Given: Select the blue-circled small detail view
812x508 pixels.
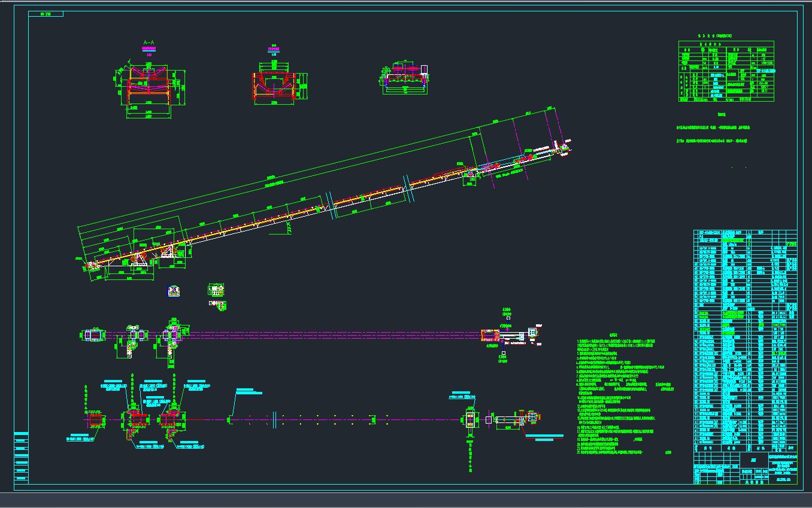Looking at the screenshot, I should (174, 291).
